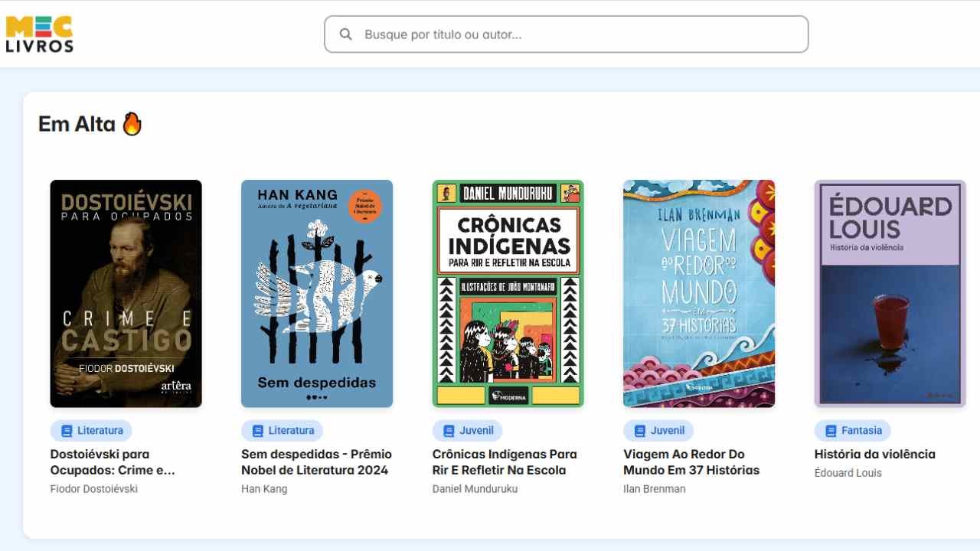
Task: Focus the title or author search field
Action: click(567, 34)
